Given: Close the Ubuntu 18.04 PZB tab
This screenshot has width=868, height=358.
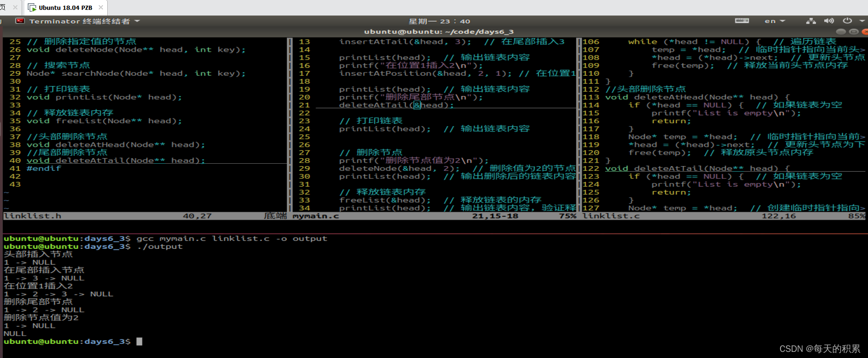Looking at the screenshot, I should click(x=101, y=8).
